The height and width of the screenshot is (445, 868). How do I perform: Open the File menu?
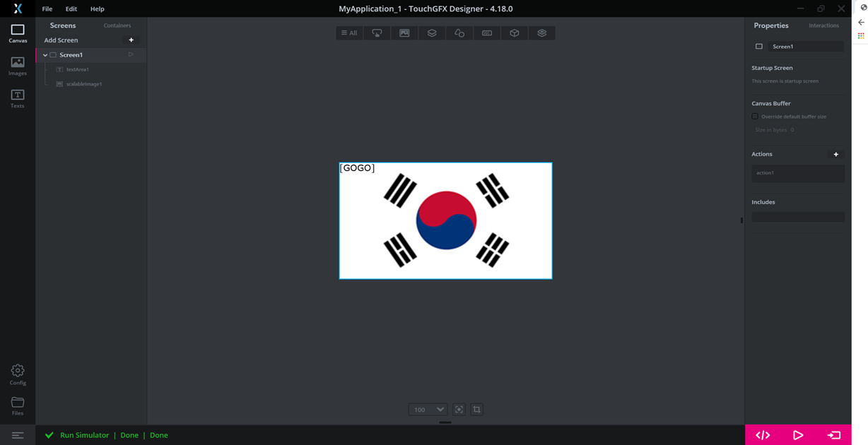[47, 9]
